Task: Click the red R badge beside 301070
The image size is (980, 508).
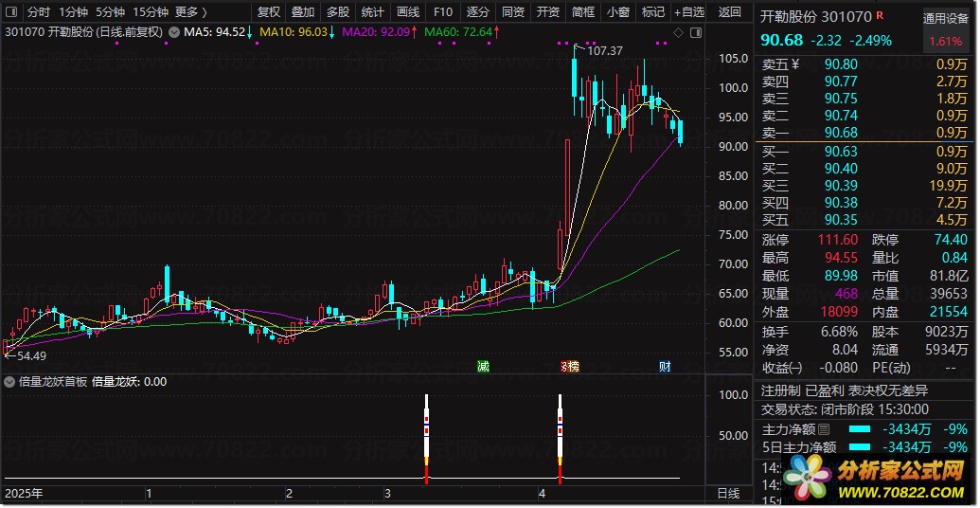Action: [880, 15]
